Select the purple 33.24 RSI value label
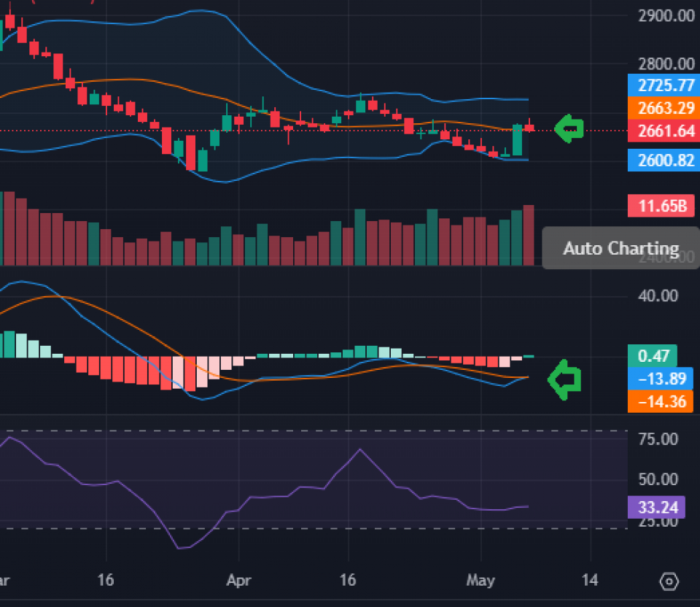700x607 pixels. click(x=656, y=506)
